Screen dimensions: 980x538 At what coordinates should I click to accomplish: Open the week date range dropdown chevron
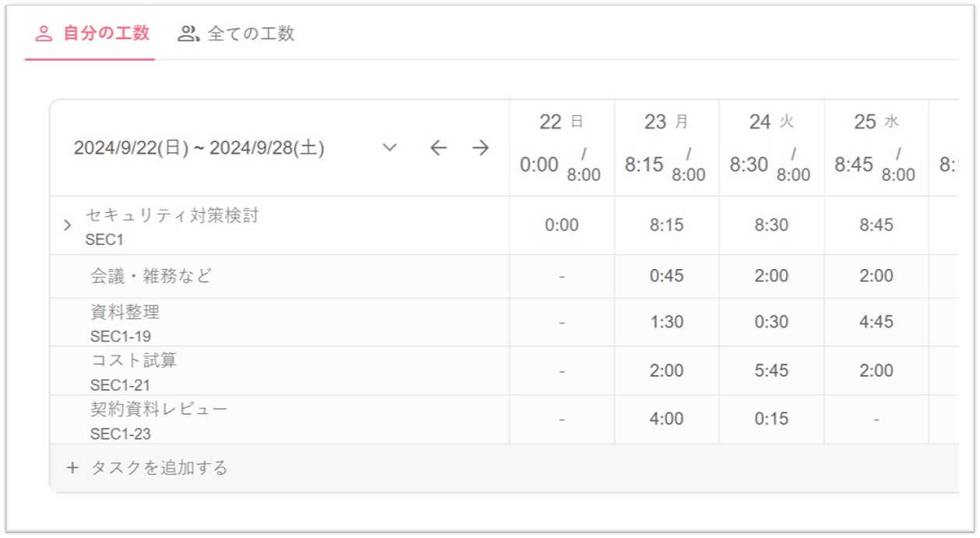[390, 148]
